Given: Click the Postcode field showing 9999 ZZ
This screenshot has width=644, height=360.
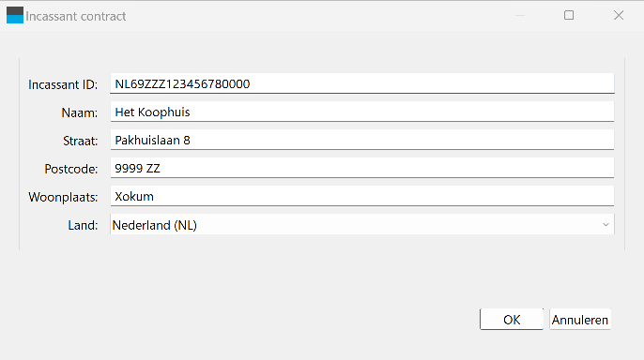Looking at the screenshot, I should pyautogui.click(x=362, y=168).
